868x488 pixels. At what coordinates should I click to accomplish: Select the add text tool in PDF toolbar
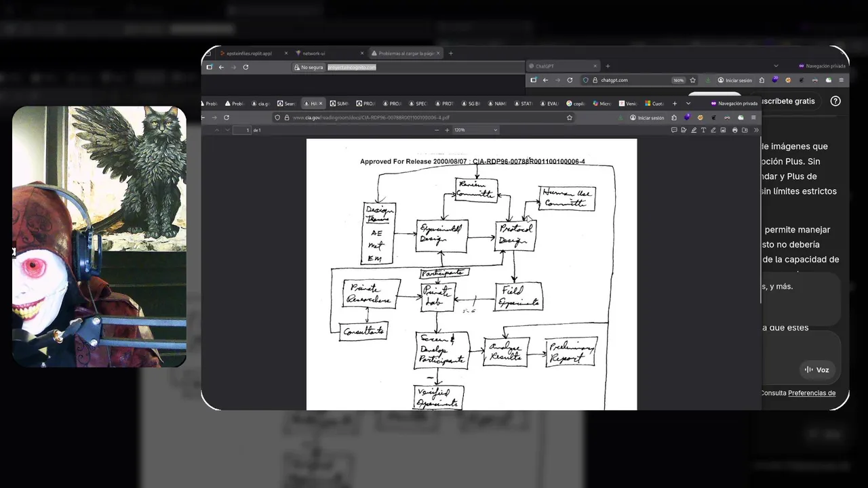pos(703,130)
